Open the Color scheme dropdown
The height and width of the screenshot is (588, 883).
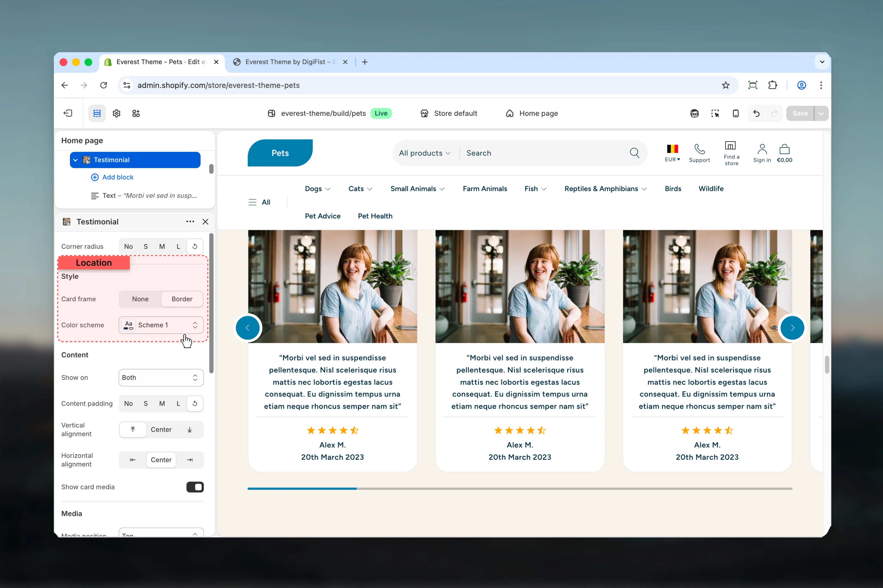point(161,325)
